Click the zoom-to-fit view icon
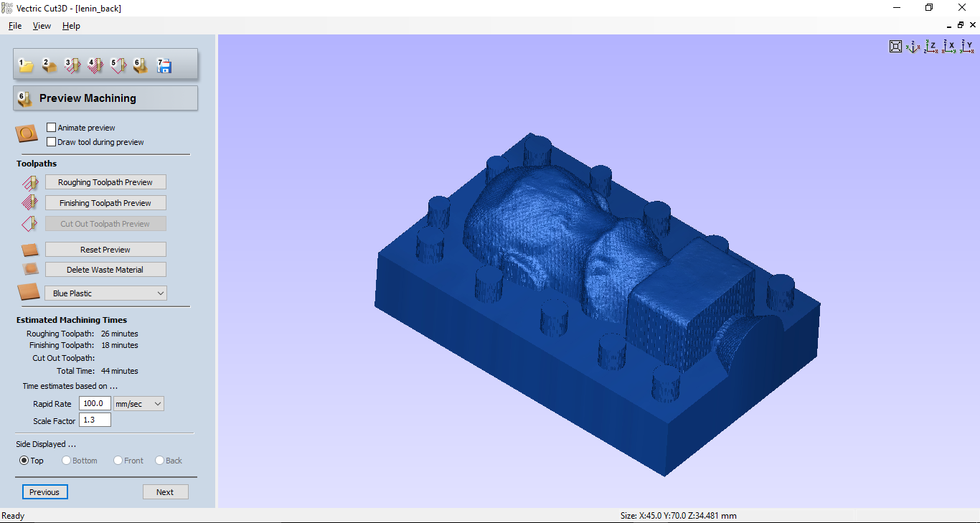This screenshot has height=523, width=980. [x=895, y=46]
